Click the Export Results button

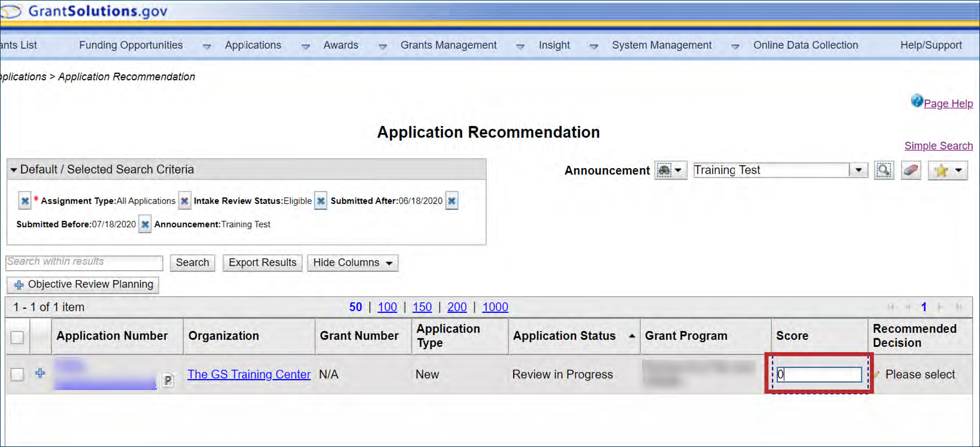click(x=262, y=263)
